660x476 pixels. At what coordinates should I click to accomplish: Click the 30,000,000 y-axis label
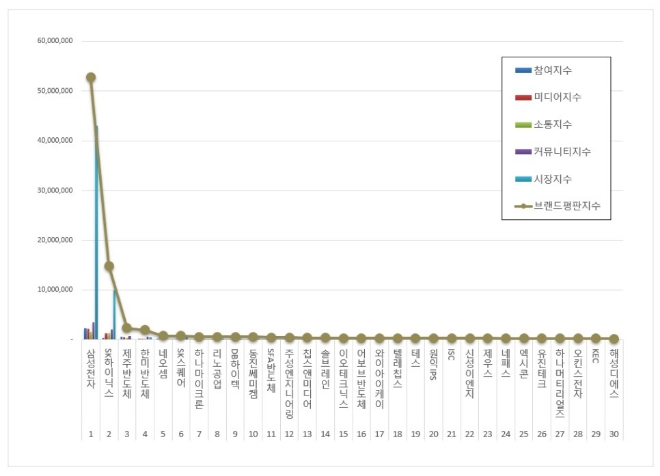tap(56, 190)
